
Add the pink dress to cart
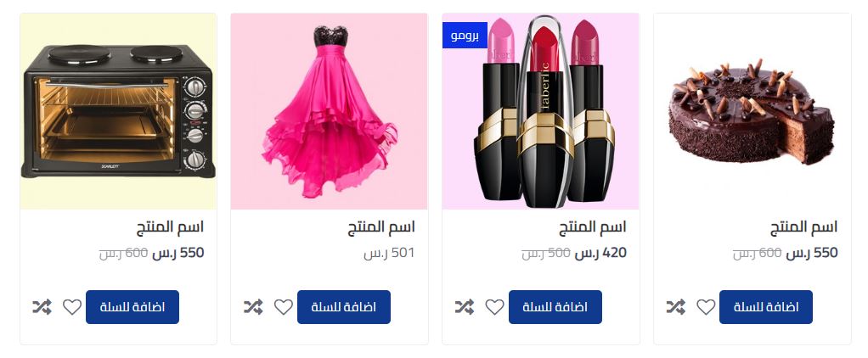pos(344,307)
